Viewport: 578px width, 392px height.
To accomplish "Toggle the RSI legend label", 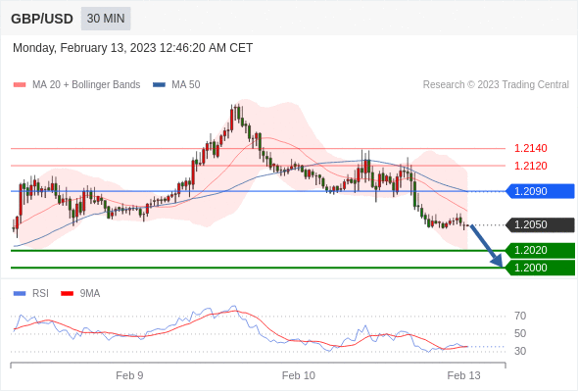I will coord(40,294).
